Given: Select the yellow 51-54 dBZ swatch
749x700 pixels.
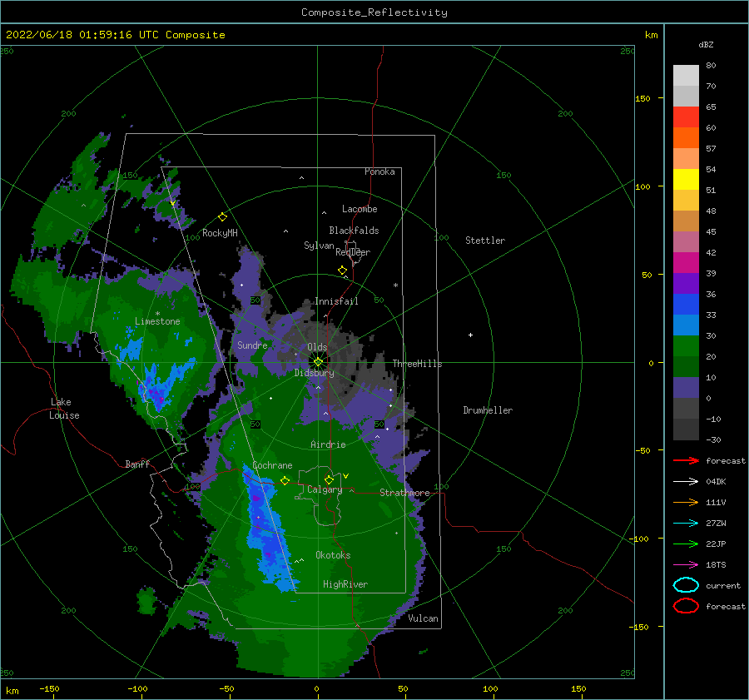Looking at the screenshot, I should [x=686, y=179].
